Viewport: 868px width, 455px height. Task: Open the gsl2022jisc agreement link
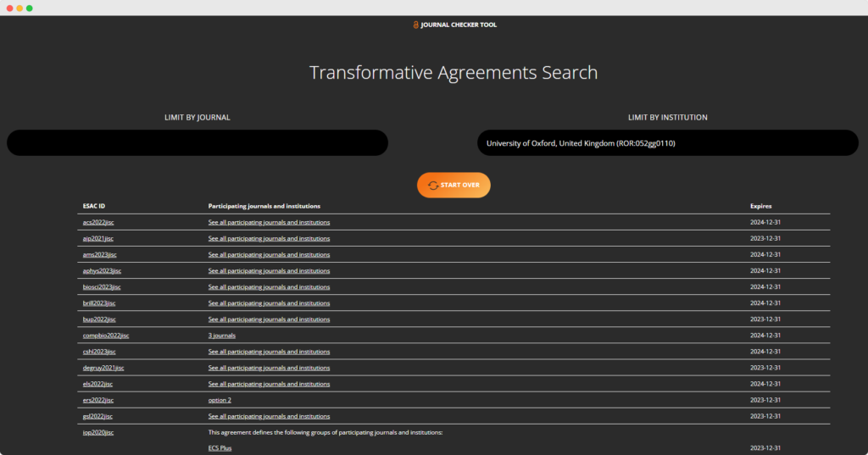click(97, 416)
